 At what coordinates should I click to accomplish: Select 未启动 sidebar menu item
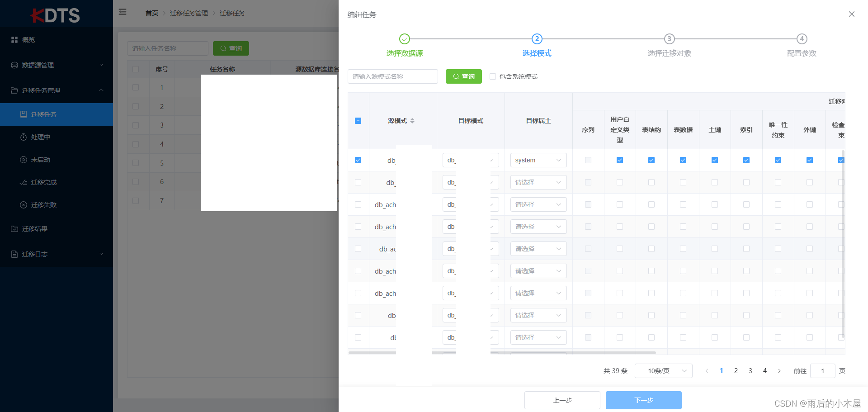pos(57,160)
